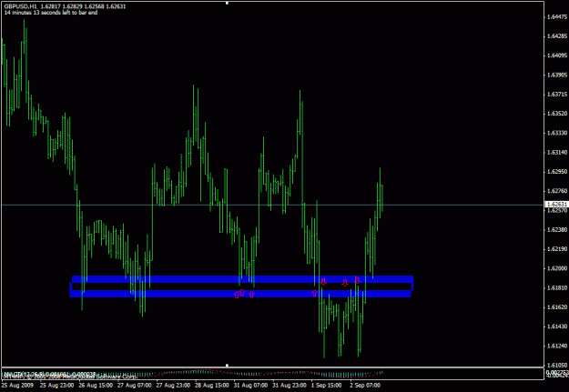The image size is (569, 392).
Task: Click the 1.62190 price axis label
Action: [557, 249]
